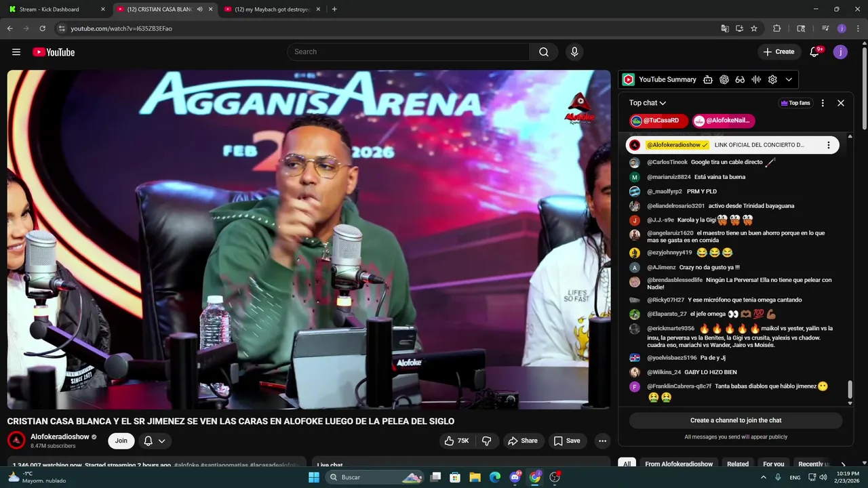
Task: Open the ChatGPT icon in YouTube Summary
Action: click(x=724, y=80)
